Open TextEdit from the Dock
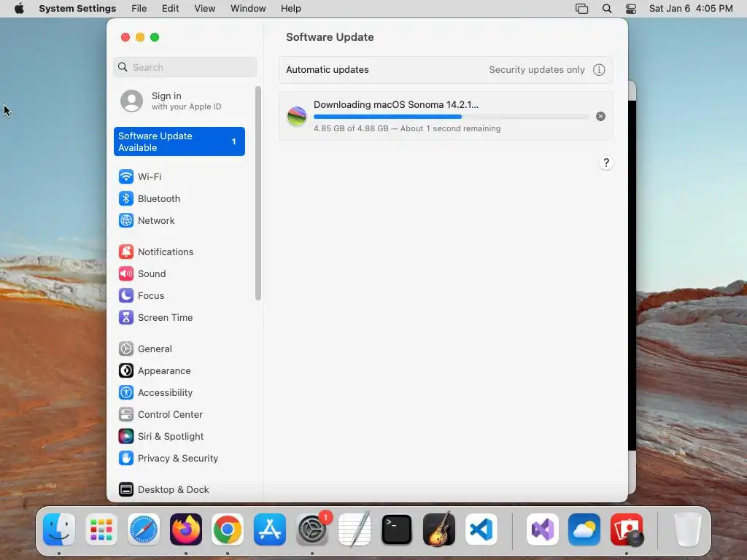Viewport: 747px width, 560px height. click(355, 529)
